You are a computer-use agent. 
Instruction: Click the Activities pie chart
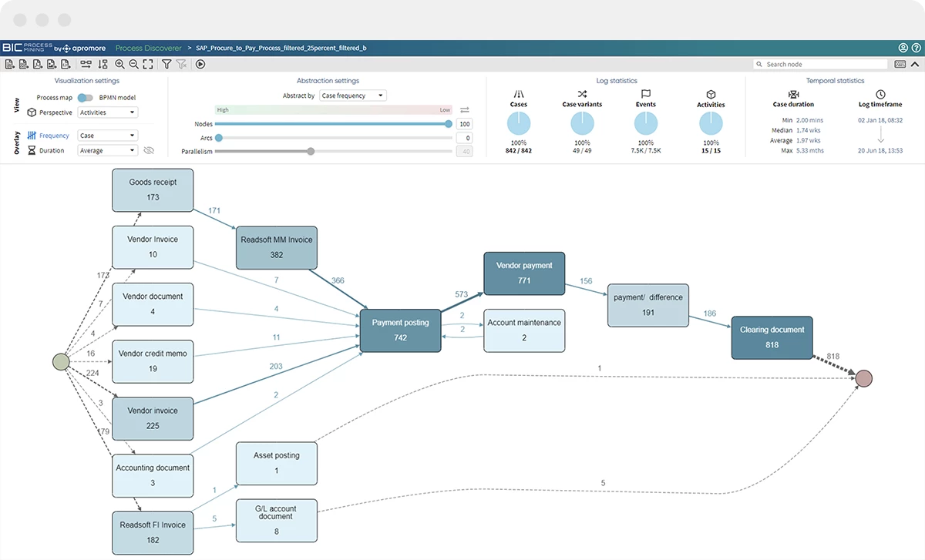711,123
